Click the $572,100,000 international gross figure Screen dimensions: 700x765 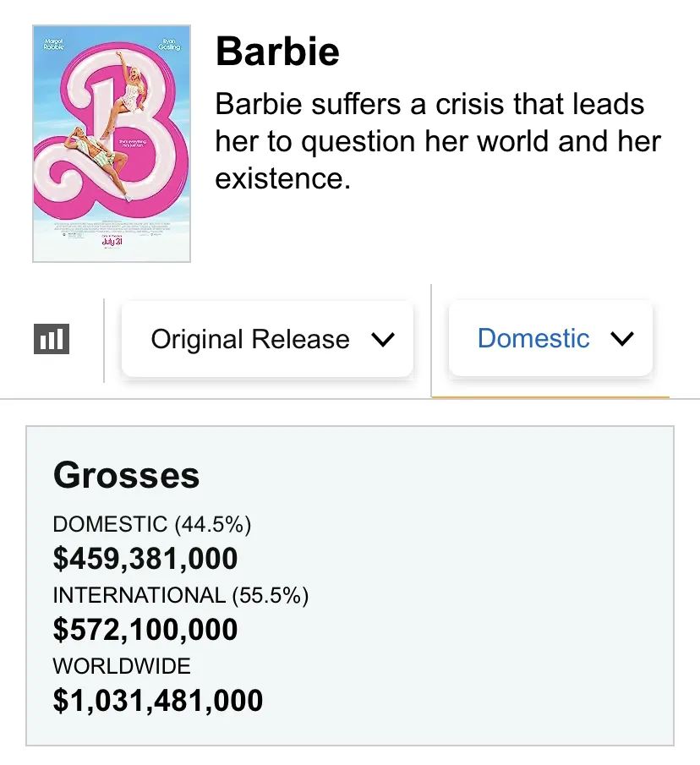145,630
